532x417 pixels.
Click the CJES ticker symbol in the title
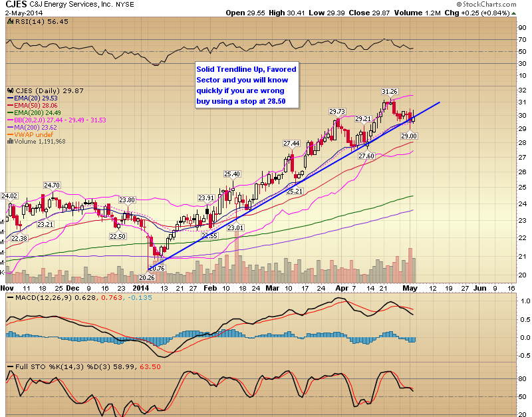pyautogui.click(x=16, y=5)
